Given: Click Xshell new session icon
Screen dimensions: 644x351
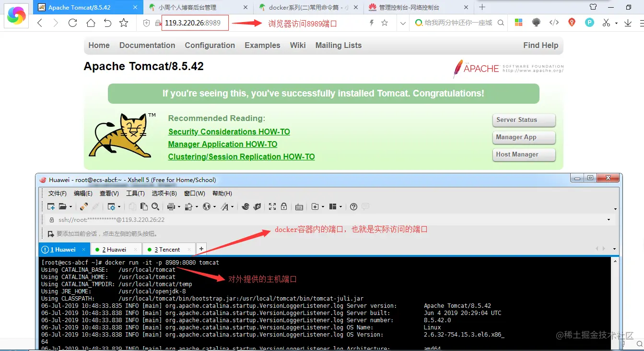Looking at the screenshot, I should 51,206.
